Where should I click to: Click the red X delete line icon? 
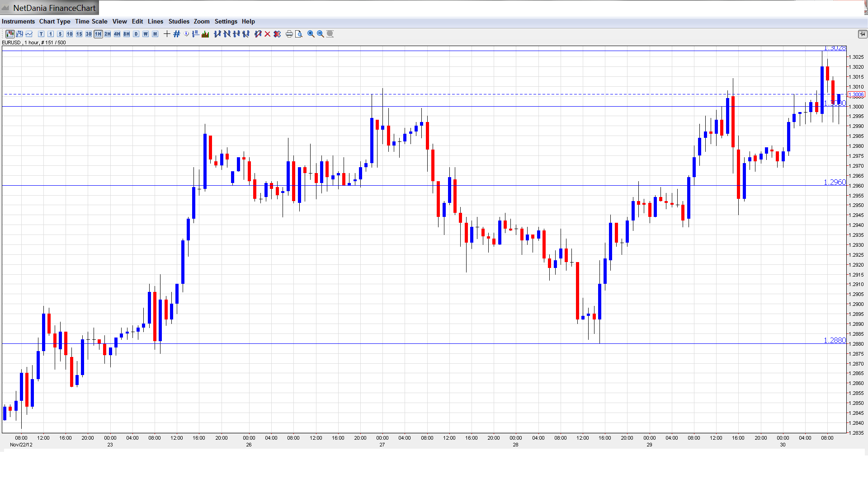(268, 34)
